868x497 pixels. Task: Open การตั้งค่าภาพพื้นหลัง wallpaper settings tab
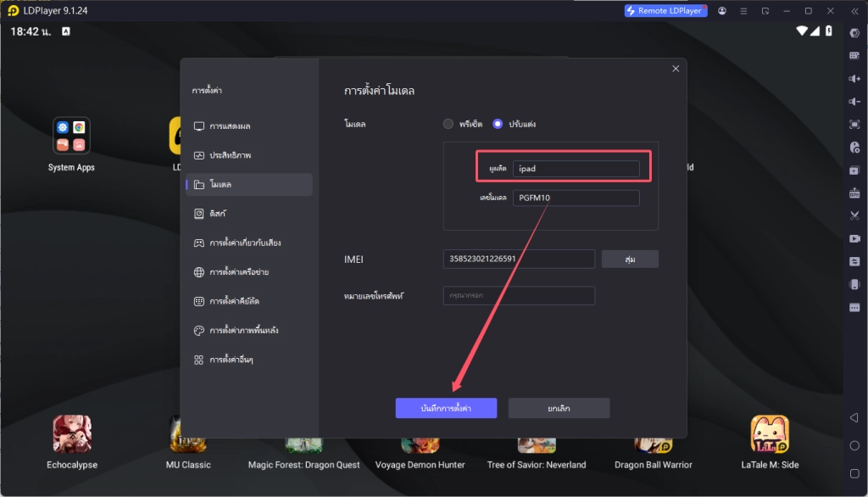[x=249, y=330]
